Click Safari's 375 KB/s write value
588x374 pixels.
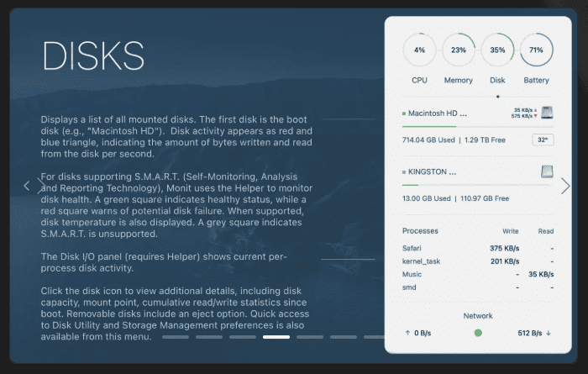pos(504,248)
